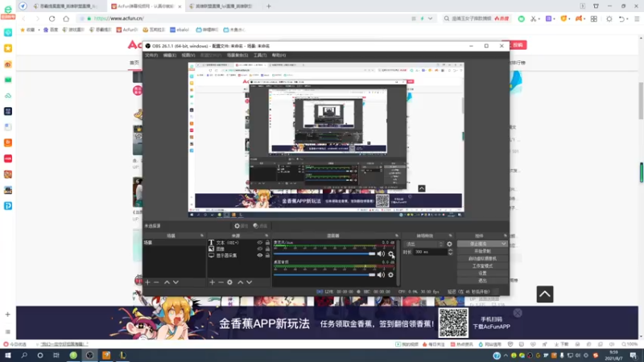
Task: Click the OBS icon in the Windows taskbar
Action: 89,356
